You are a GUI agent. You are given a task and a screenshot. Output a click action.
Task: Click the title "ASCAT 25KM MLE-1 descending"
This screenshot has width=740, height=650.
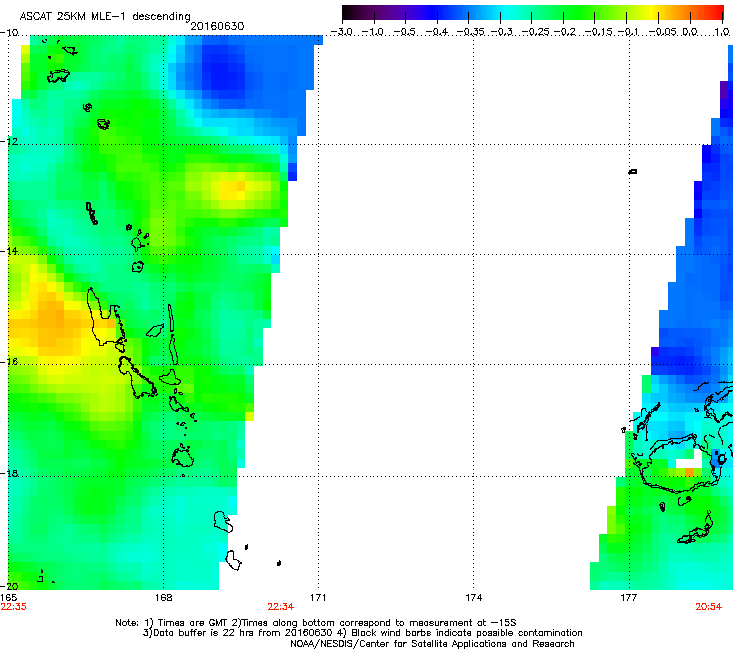coord(105,16)
